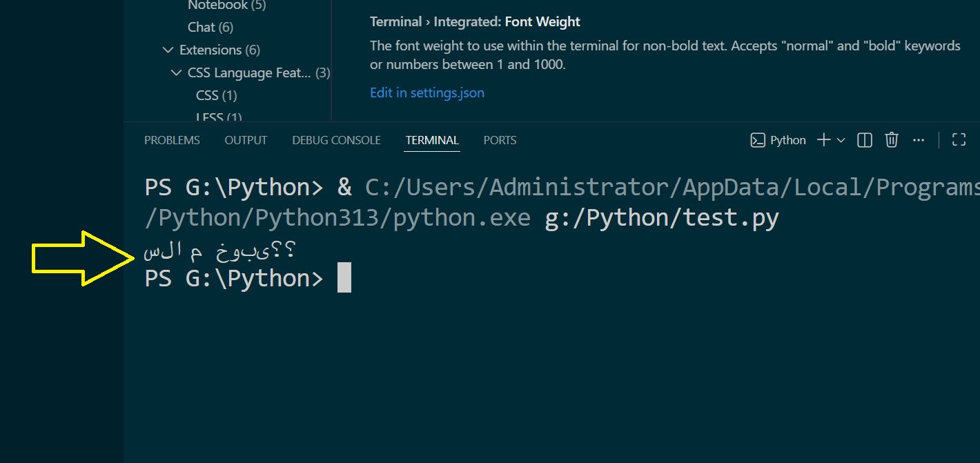This screenshot has width=980, height=463.
Task: Go to the PORTS tab
Action: (500, 140)
